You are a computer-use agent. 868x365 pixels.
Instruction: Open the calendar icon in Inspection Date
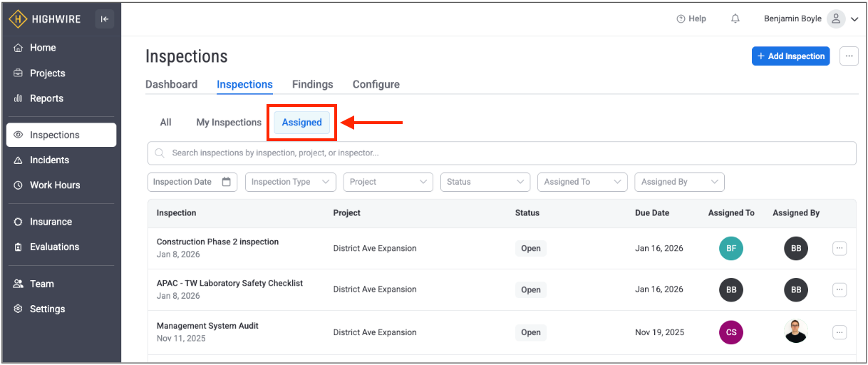tap(227, 182)
